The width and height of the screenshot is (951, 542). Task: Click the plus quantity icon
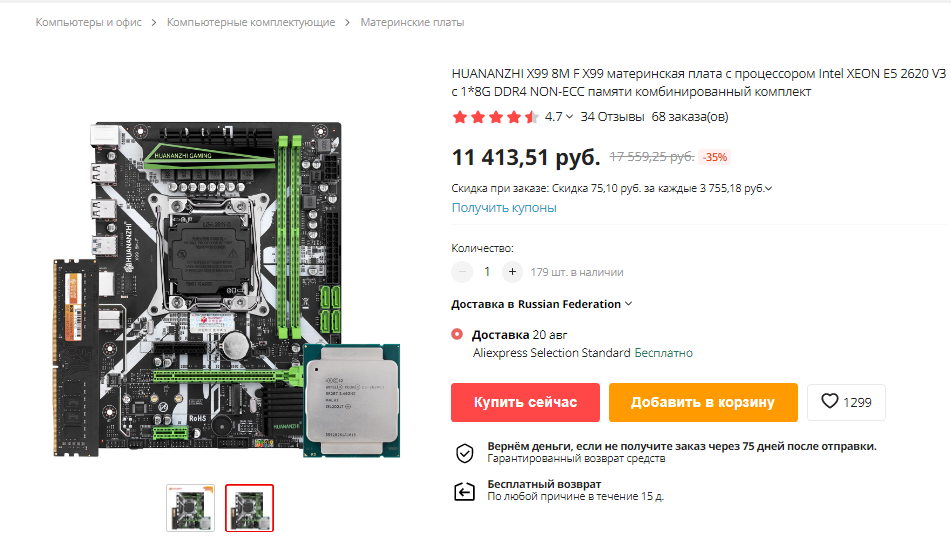click(x=512, y=272)
